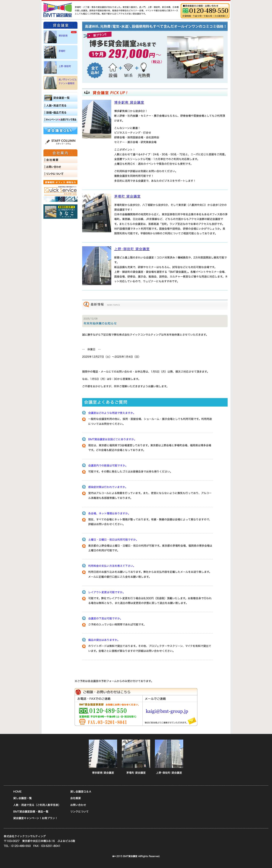Click the 茅場町 building photo in PICK UP
This screenshot has width=272, height=868.
click(97, 213)
